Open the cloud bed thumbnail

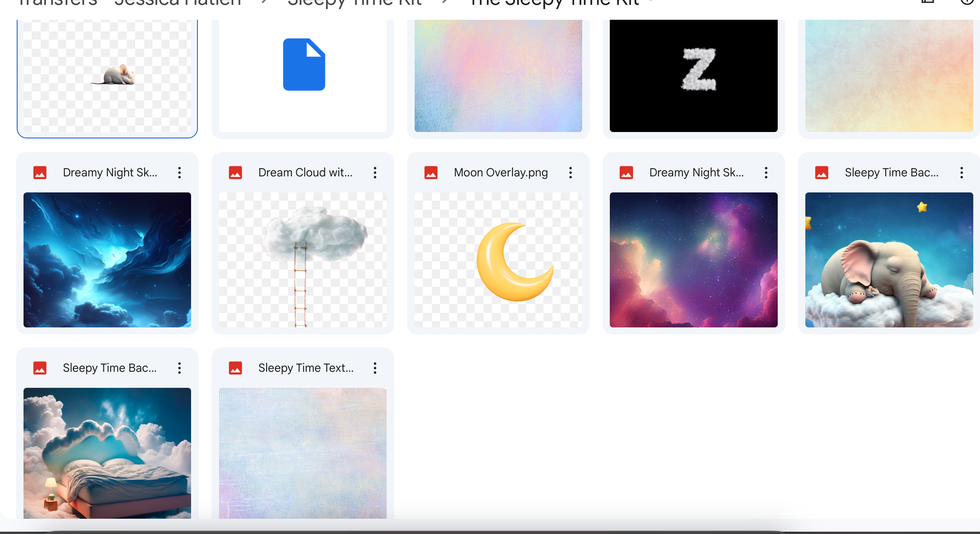107,453
